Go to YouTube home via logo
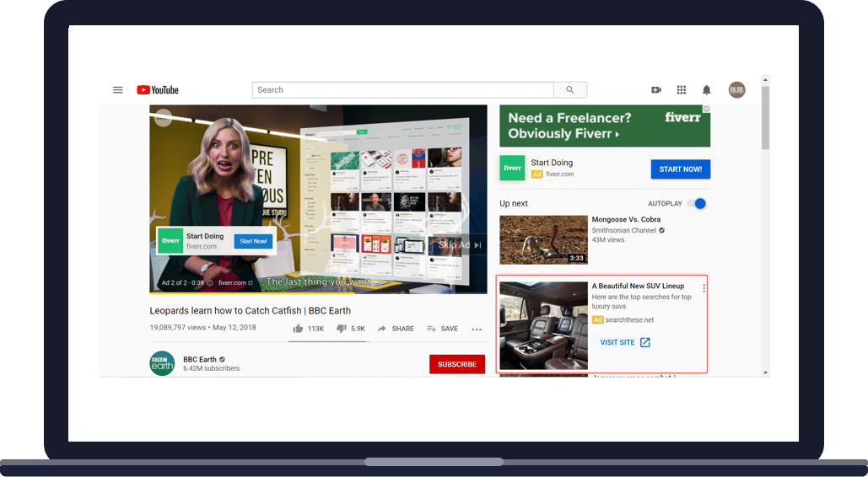This screenshot has height=477, width=868. coord(158,89)
